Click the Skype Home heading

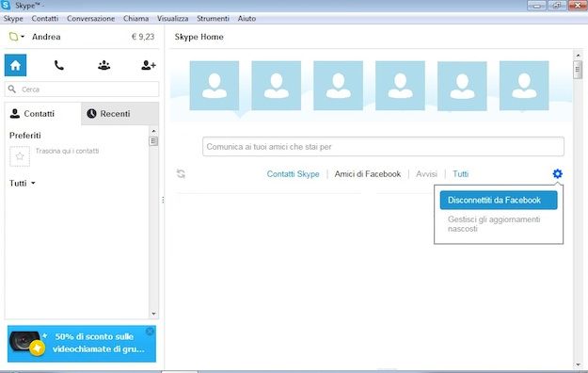click(x=199, y=37)
